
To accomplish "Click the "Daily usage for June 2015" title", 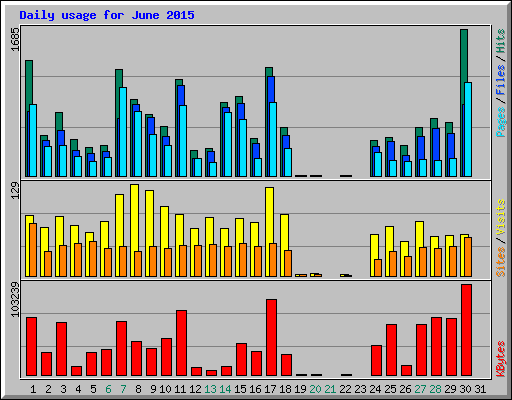I will pyautogui.click(x=107, y=15).
